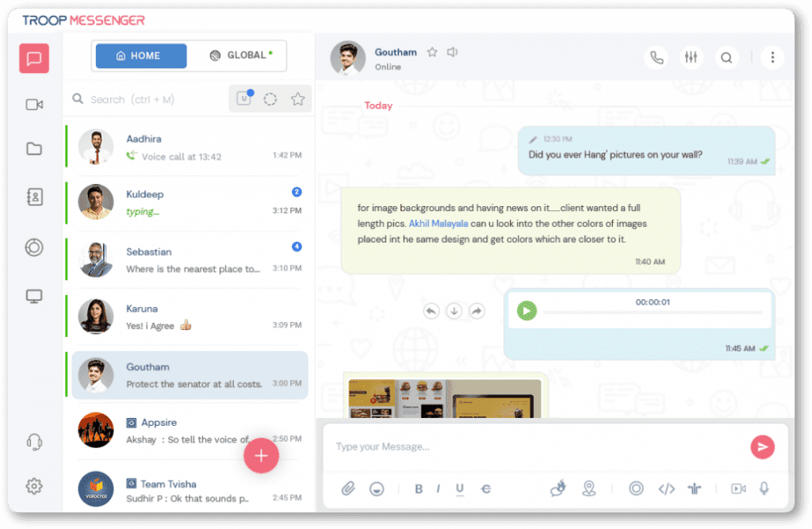
Task: Click the Akhil Malayala mention link
Action: [439, 224]
